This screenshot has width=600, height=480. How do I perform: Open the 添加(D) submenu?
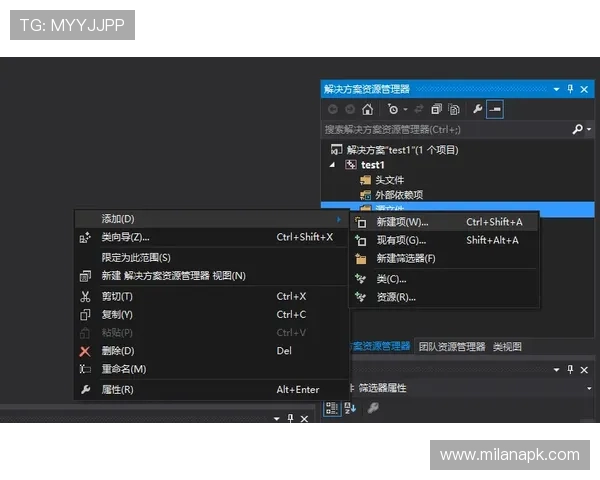click(212, 219)
